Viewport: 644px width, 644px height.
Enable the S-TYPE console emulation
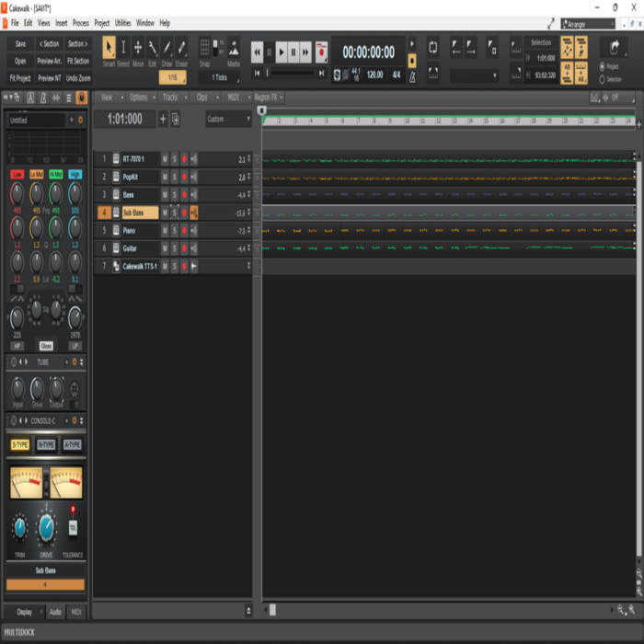19,444
